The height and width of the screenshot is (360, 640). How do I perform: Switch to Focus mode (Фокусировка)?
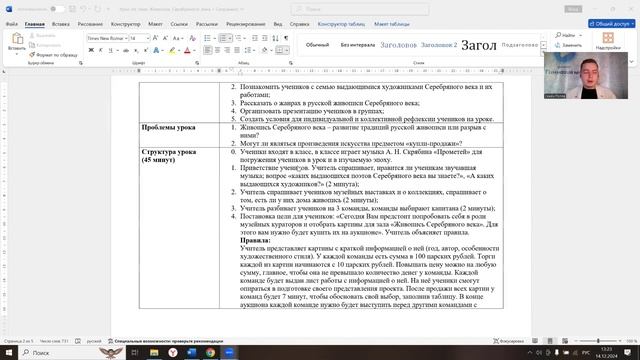pos(509,341)
